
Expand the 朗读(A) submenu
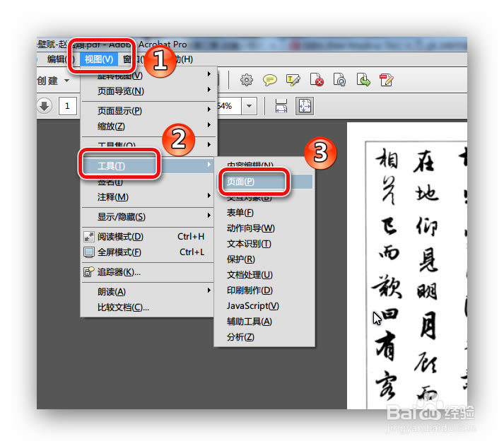[x=209, y=291]
